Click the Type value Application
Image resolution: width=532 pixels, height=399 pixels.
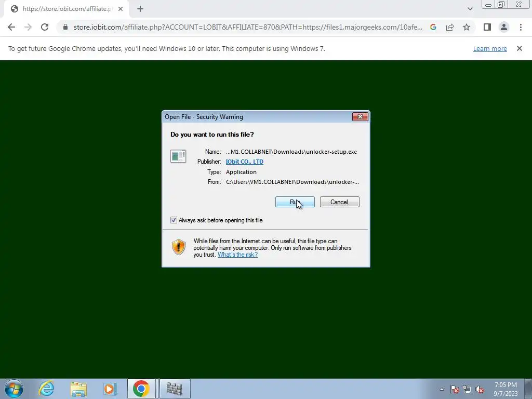tap(241, 171)
